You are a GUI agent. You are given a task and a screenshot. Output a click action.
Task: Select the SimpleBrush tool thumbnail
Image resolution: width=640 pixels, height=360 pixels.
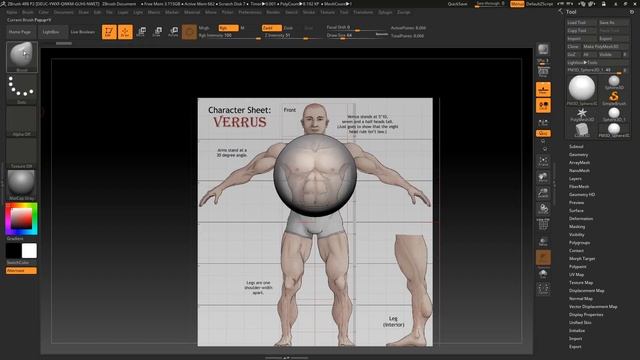pyautogui.click(x=614, y=98)
